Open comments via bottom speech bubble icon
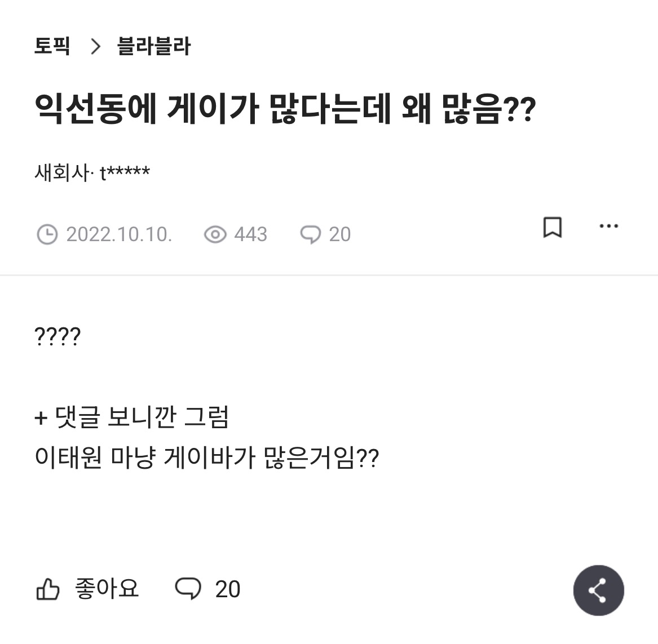Screen dimensions: 658x644 coord(188,589)
